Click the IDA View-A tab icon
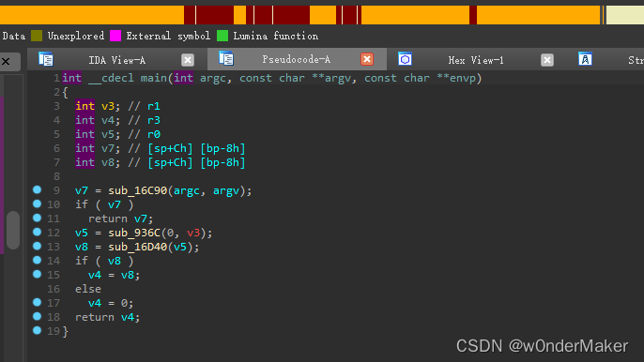 (x=46, y=59)
